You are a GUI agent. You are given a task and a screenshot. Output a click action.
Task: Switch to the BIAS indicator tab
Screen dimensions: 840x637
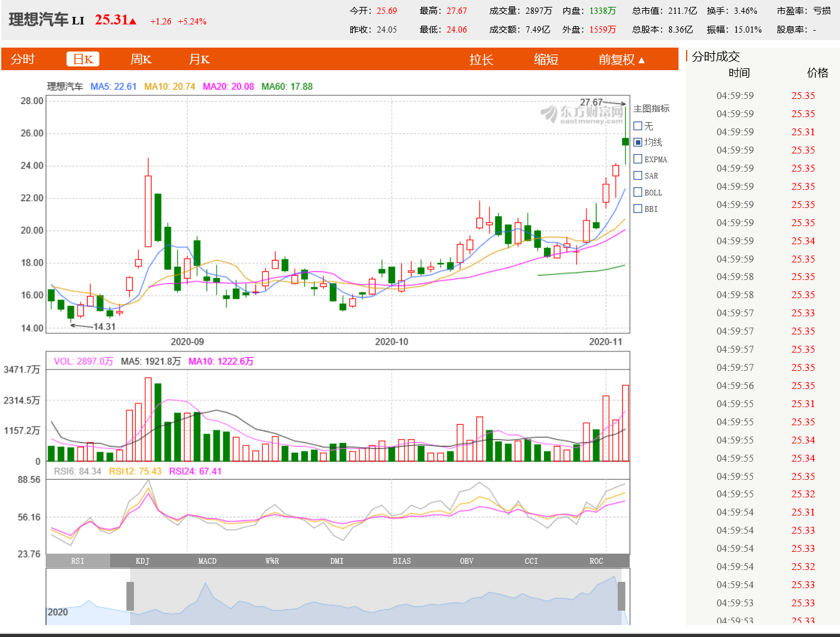click(x=402, y=561)
